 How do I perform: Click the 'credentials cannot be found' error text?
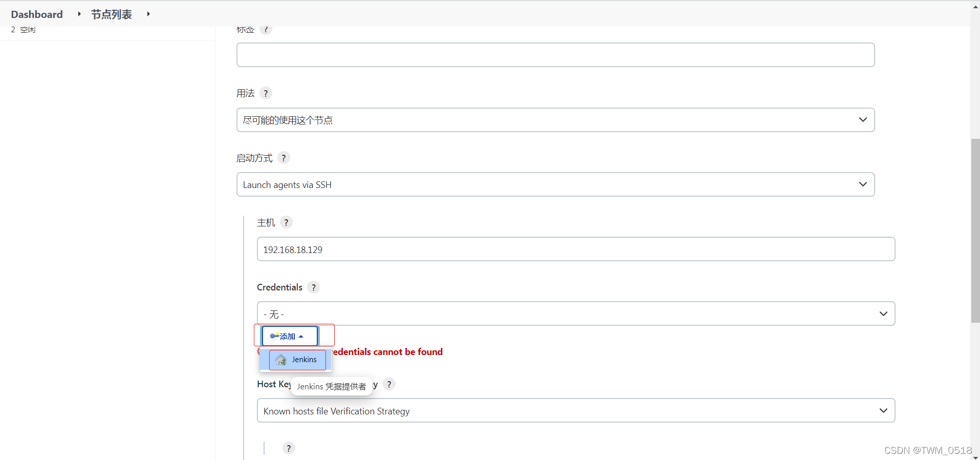[x=387, y=352]
